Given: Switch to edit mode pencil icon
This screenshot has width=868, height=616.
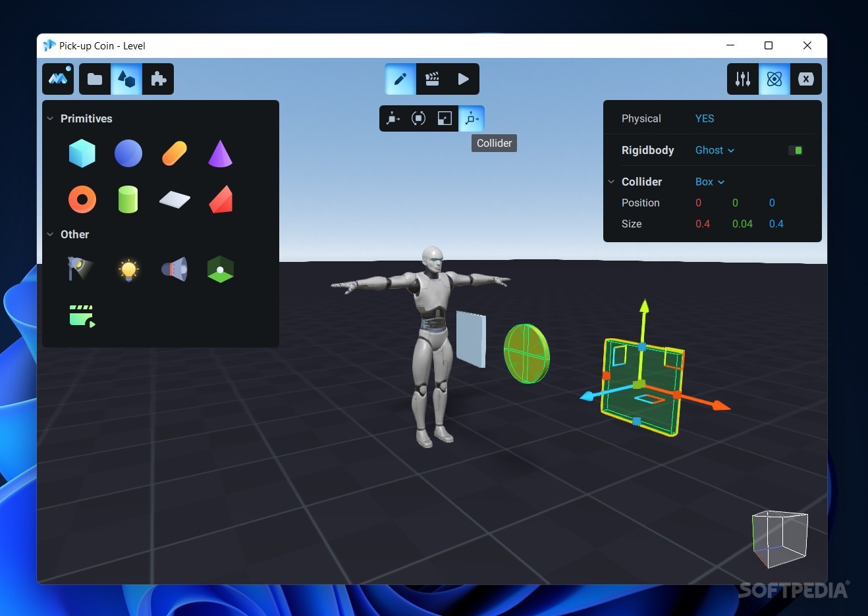Looking at the screenshot, I should coord(400,79).
